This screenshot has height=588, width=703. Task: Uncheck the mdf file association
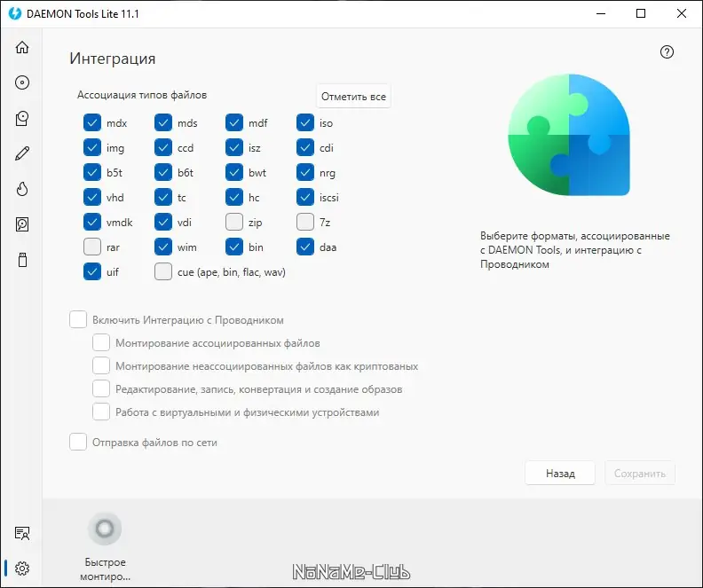coord(234,122)
